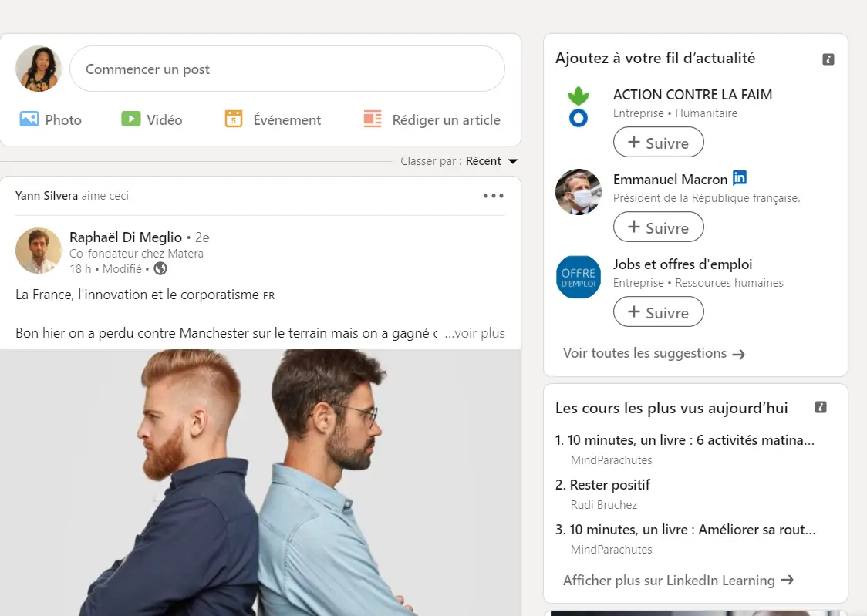The height and width of the screenshot is (616, 867).
Task: Open course 10 minutes, un livre : 6 activités matina...
Action: click(x=685, y=440)
